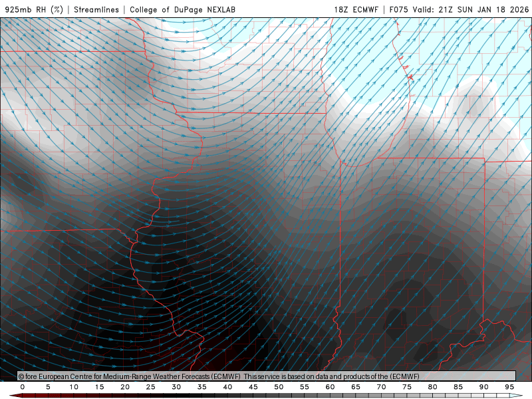532x399 pixels.
Task: Click the "85" humidity scale number
Action: [x=458, y=387]
